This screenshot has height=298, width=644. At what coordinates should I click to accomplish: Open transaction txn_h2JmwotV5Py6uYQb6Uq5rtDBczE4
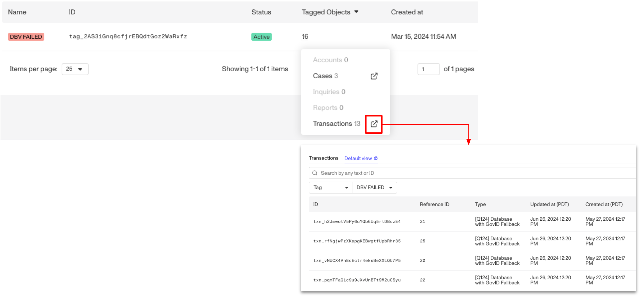click(x=357, y=222)
